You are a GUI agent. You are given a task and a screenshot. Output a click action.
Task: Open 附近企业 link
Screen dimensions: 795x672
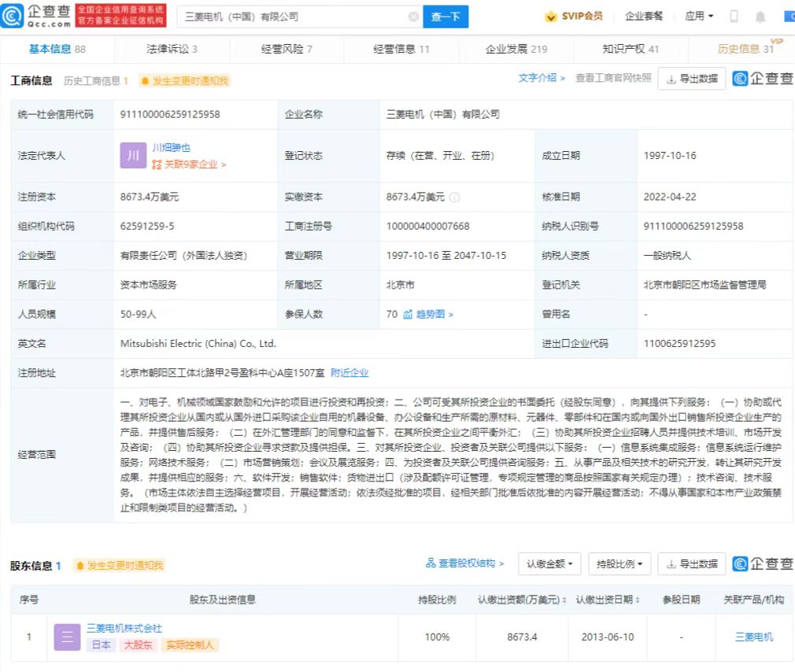[x=349, y=373]
